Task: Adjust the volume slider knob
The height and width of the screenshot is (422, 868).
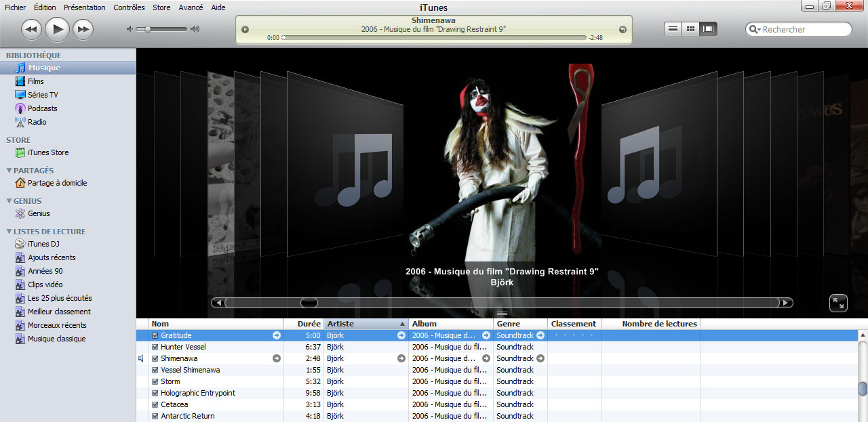Action: coord(149,29)
